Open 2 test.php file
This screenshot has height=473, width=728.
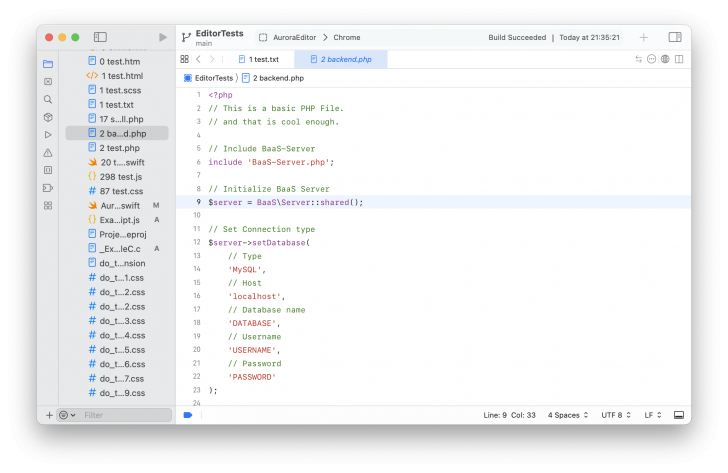pos(117,148)
